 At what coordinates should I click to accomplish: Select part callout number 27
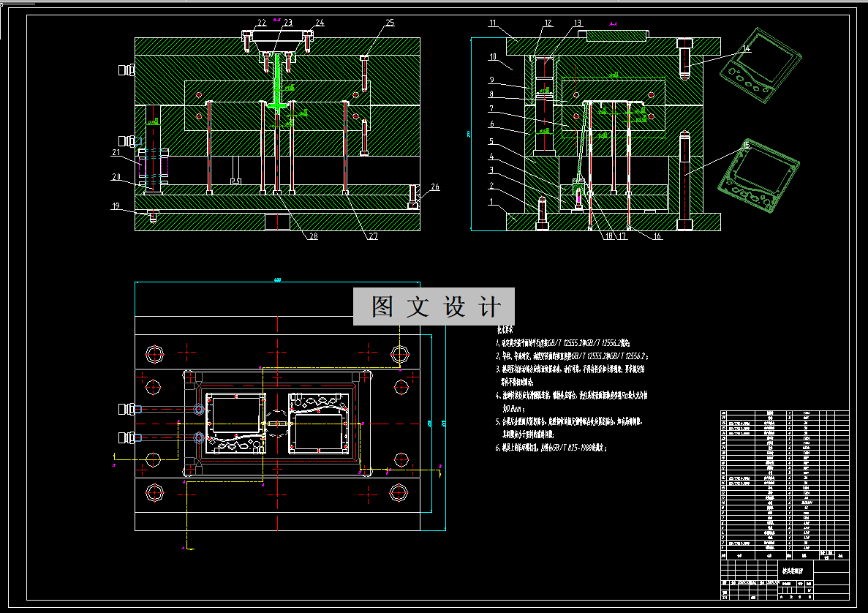[x=373, y=236]
